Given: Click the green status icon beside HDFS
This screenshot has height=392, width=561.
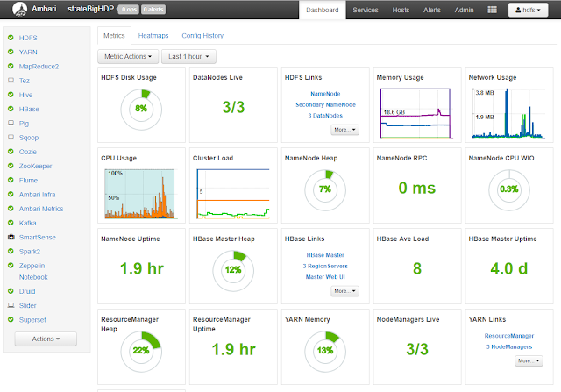Looking at the screenshot, I should (11, 38).
